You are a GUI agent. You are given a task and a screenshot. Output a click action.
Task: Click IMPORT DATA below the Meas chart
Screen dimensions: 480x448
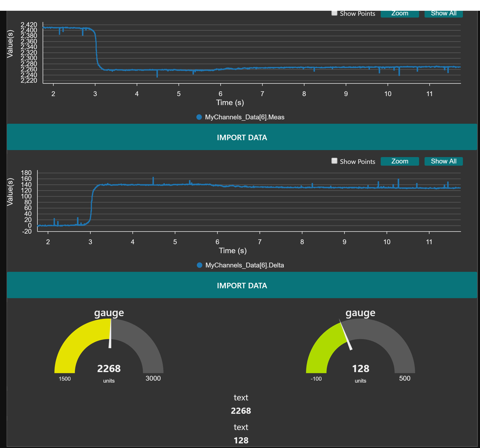tap(242, 137)
